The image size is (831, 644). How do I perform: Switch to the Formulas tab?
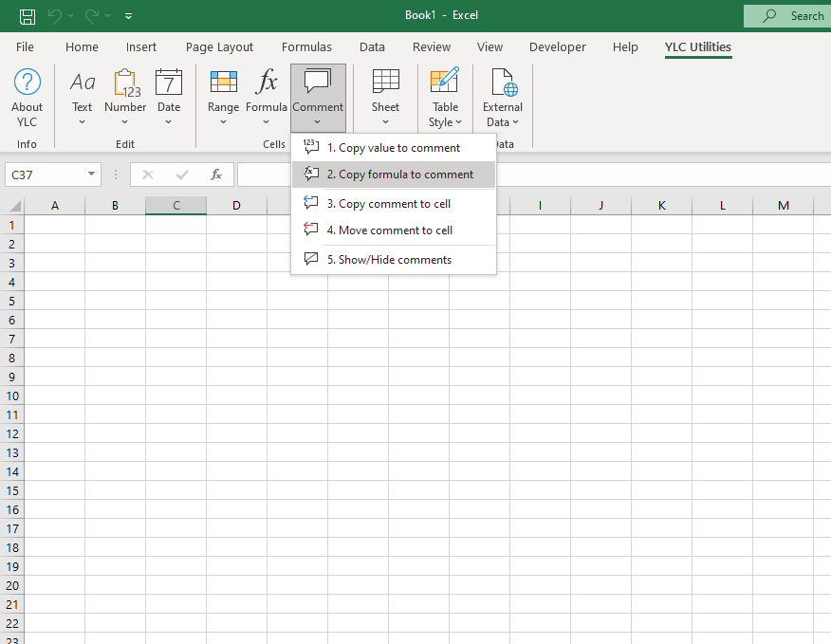pyautogui.click(x=306, y=47)
